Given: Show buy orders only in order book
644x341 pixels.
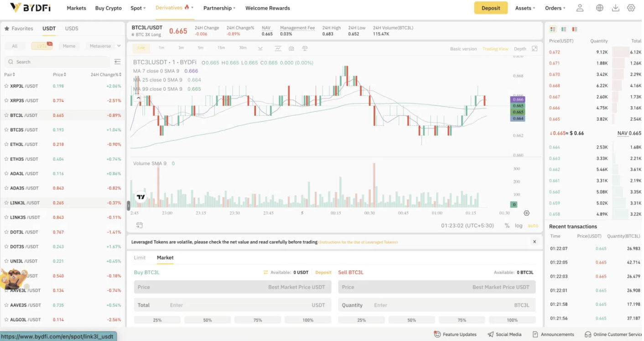Looking at the screenshot, I should [564, 29].
